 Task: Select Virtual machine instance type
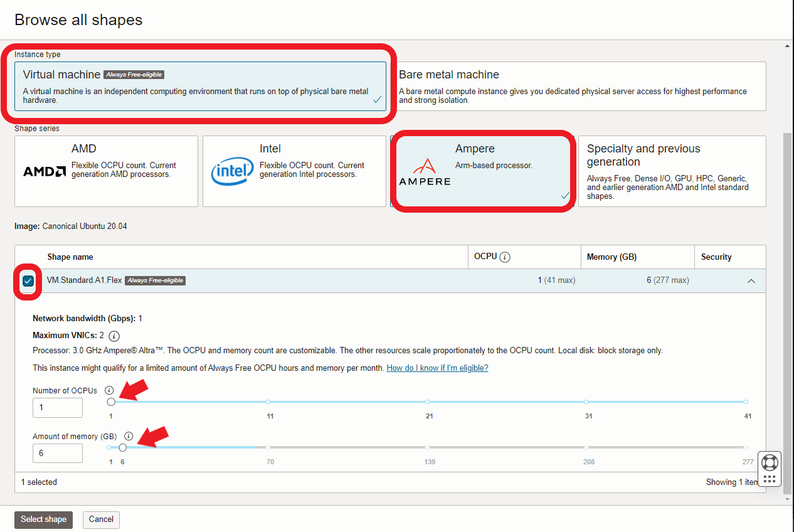pos(201,87)
